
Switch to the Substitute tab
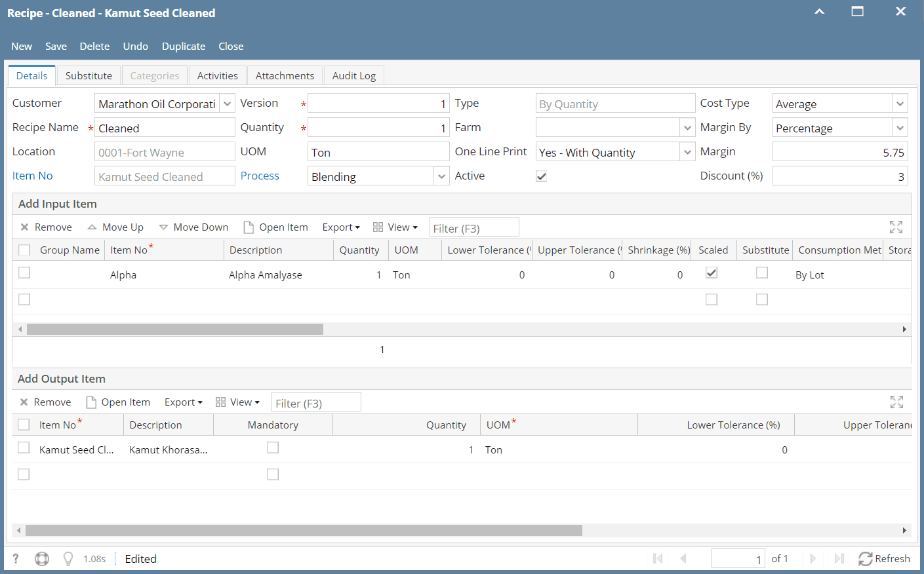click(x=89, y=75)
